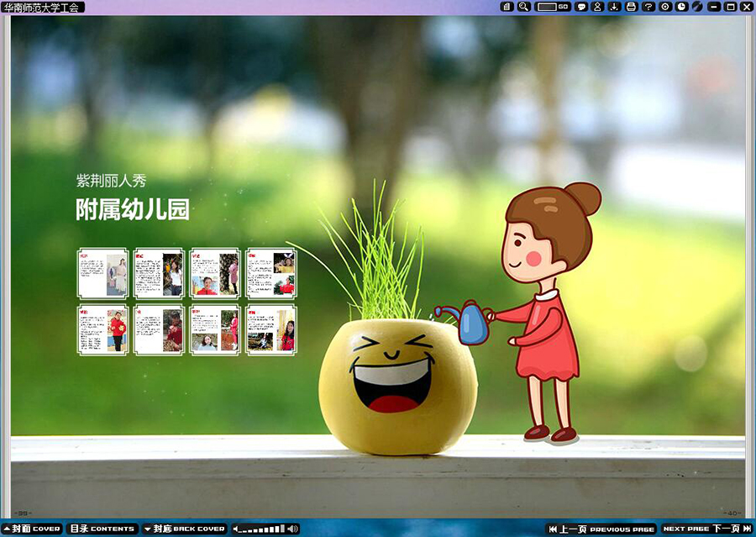Viewport: 756px width, 537px height.
Task: Open the document pages icon in top toolbar
Action: (x=507, y=7)
